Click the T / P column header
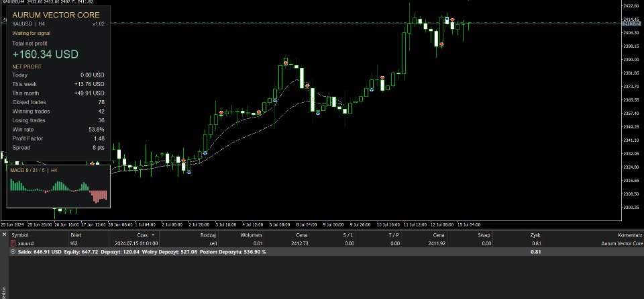The image size is (644, 299). click(394, 235)
